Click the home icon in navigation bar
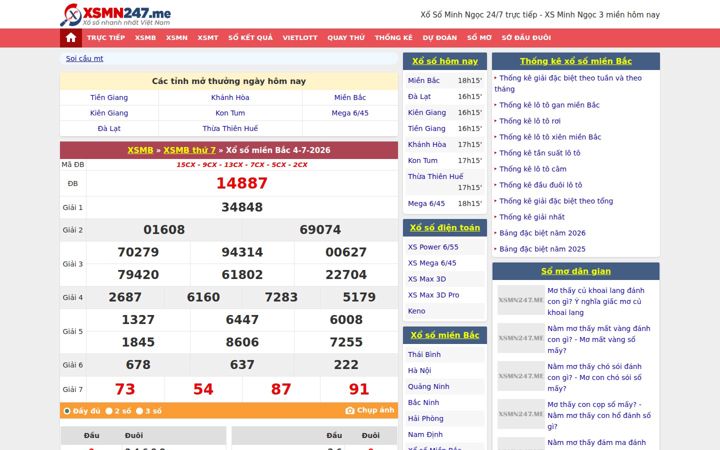Viewport: 720px width, 450px height. coord(71,38)
